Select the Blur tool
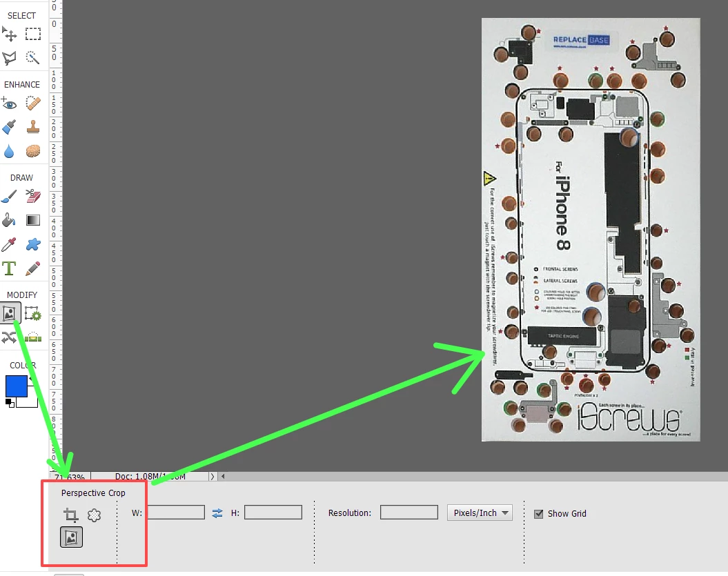Image resolution: width=728 pixels, height=576 pixels. point(9,151)
